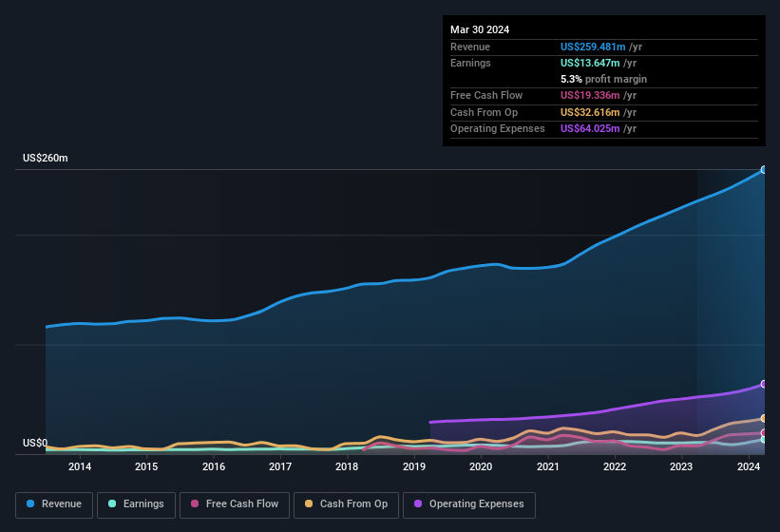Select the 2019 label on the x-axis
Image resolution: width=780 pixels, height=532 pixels.
pyautogui.click(x=414, y=466)
